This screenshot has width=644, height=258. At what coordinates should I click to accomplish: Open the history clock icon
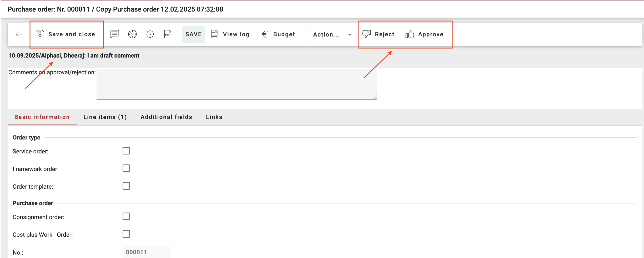(150, 34)
